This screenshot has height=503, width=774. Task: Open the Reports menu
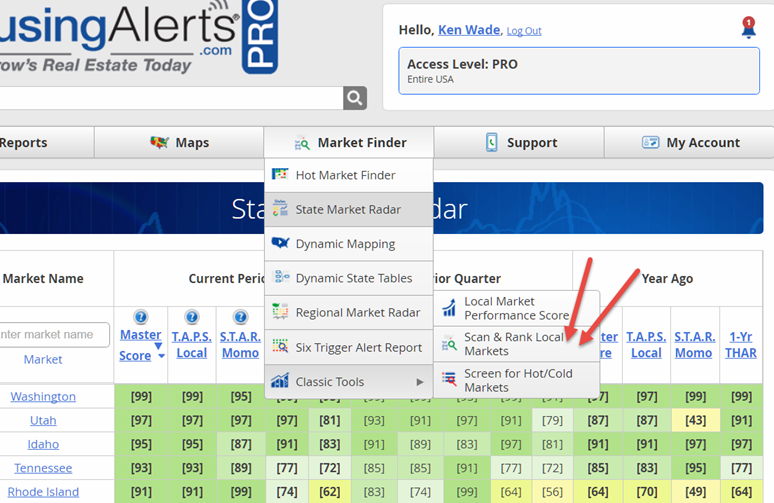(47, 143)
